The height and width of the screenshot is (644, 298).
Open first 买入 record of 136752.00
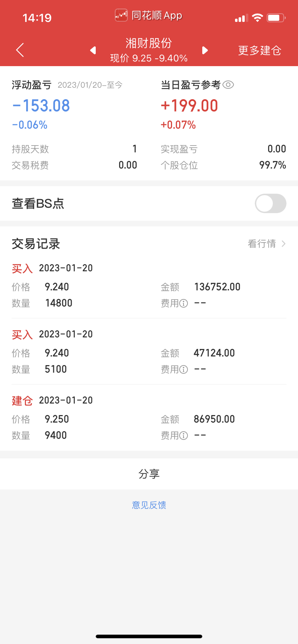click(149, 285)
